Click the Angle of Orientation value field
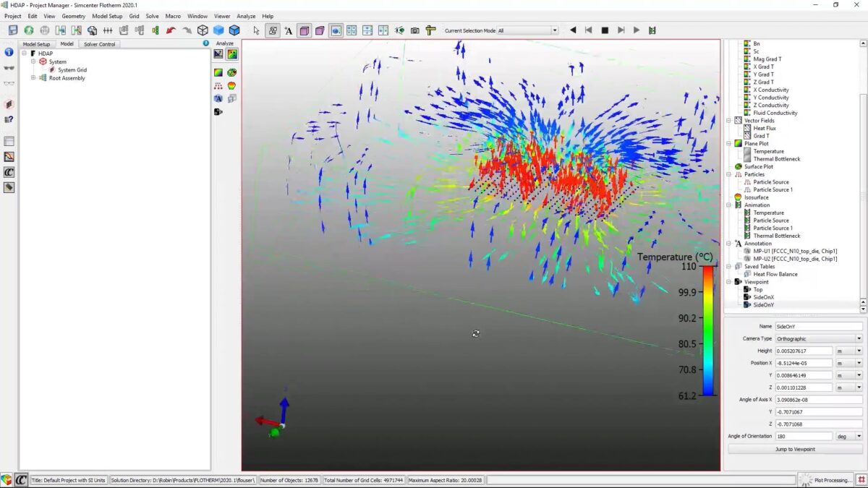Image resolution: width=868 pixels, height=488 pixels. 804,437
